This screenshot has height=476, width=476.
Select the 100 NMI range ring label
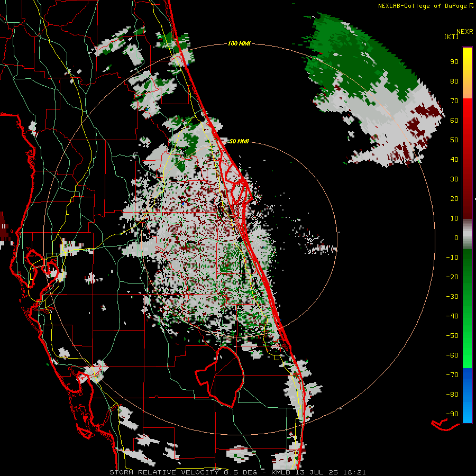click(239, 44)
